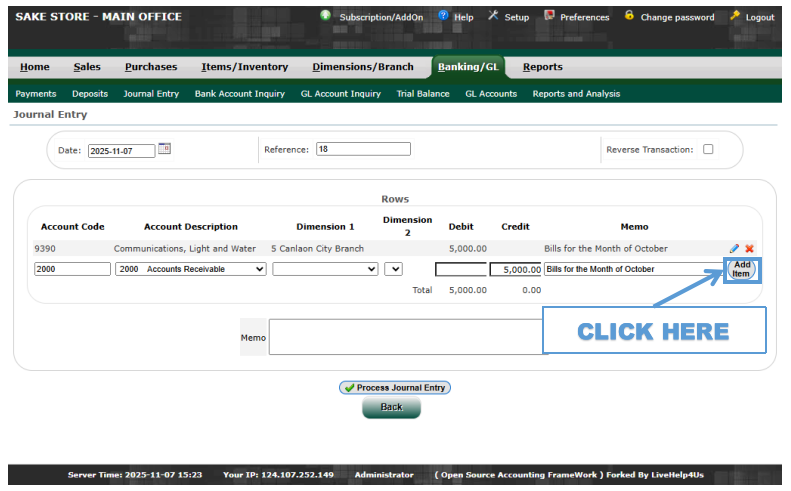Click the Logout key icon

(x=735, y=16)
